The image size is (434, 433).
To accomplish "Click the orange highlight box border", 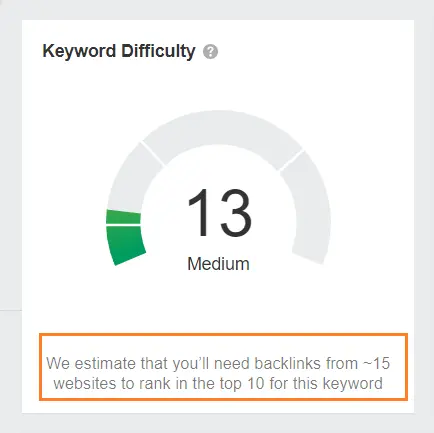I will 223,334.
